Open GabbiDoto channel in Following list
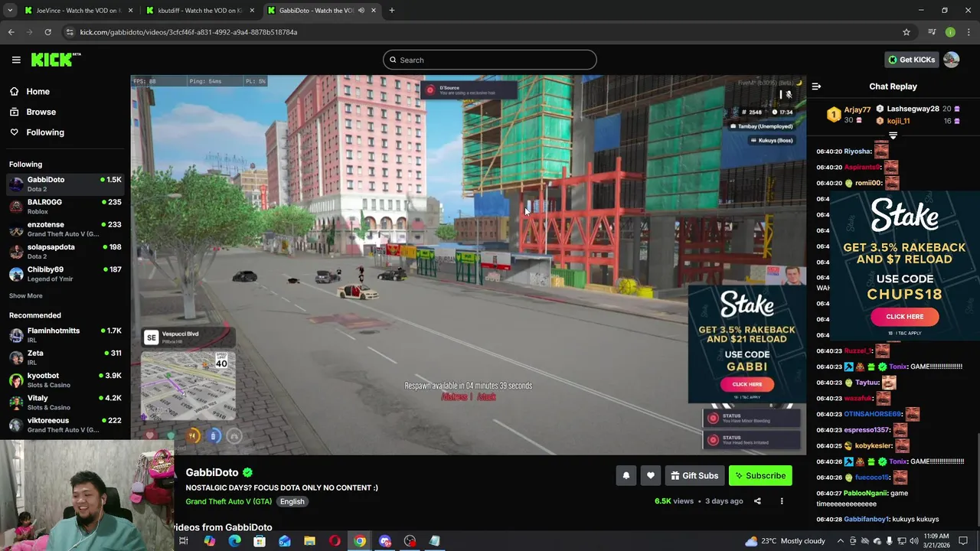 [65, 184]
